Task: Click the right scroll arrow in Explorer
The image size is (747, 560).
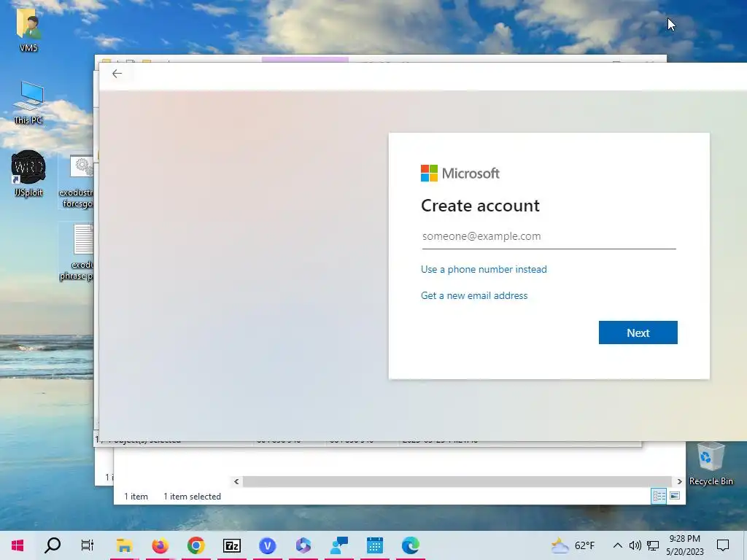Action: [679, 481]
